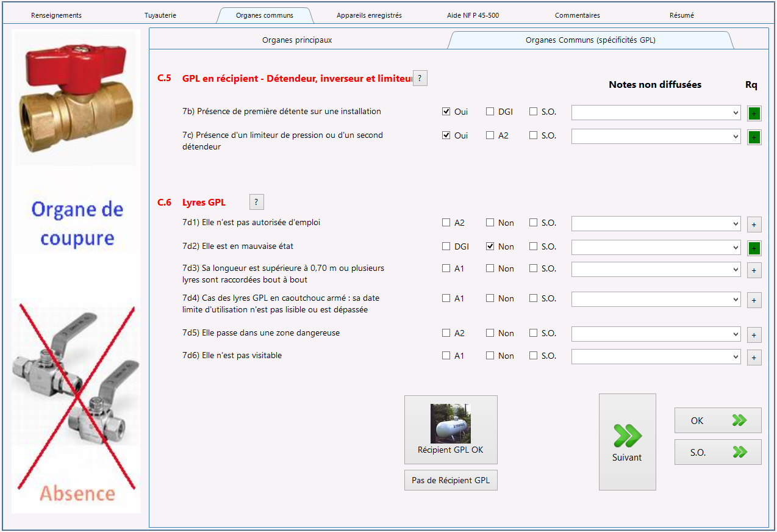Screen dimensions: 777x532
Task: Click the Organe de coupure valve image
Action: point(77,98)
